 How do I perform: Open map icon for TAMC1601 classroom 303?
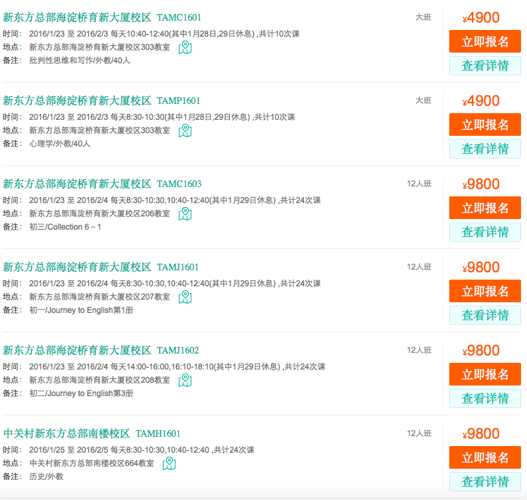pos(185,47)
